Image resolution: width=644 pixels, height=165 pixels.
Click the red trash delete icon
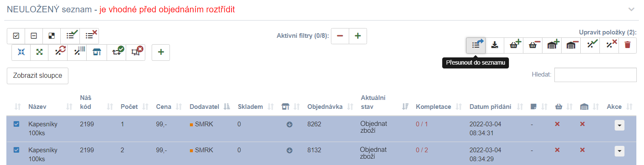(627, 45)
